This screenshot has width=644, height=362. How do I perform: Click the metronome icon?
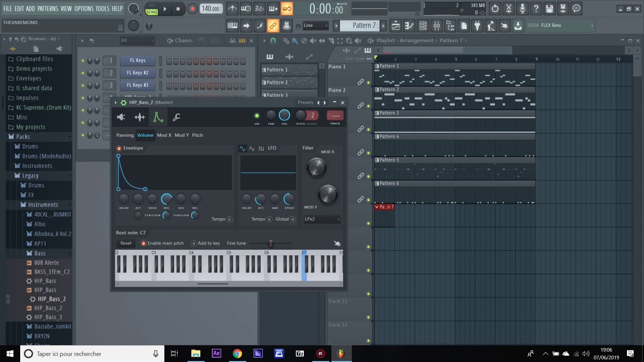coord(232,9)
